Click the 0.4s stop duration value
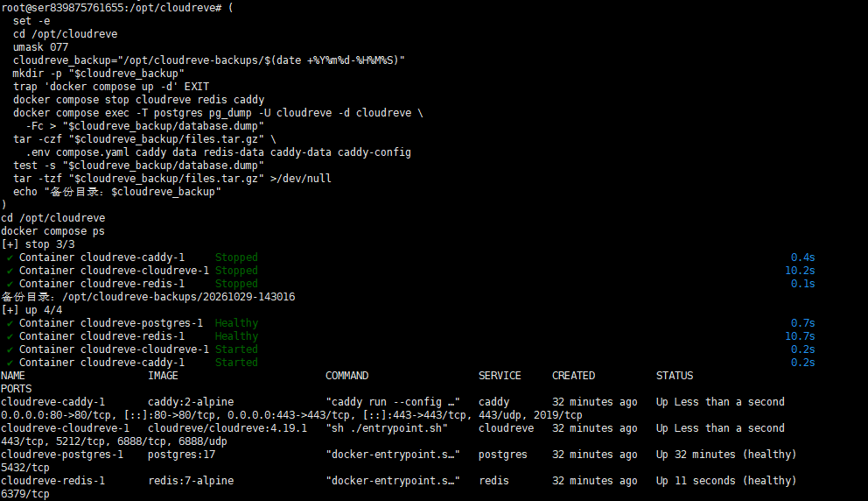This screenshot has height=501, width=868. 802,258
